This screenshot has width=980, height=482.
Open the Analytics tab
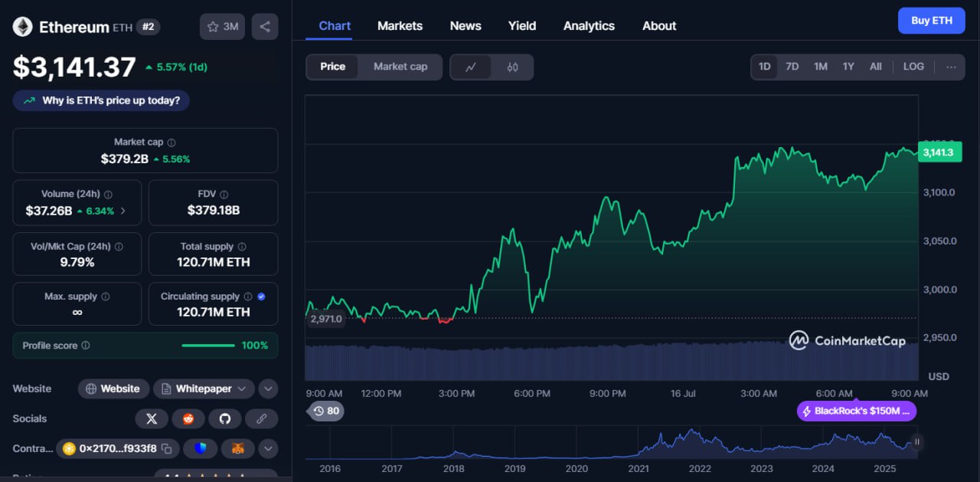tap(589, 26)
